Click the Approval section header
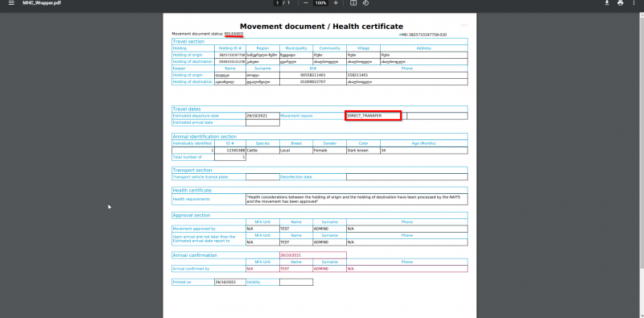644x318 pixels. click(x=192, y=215)
